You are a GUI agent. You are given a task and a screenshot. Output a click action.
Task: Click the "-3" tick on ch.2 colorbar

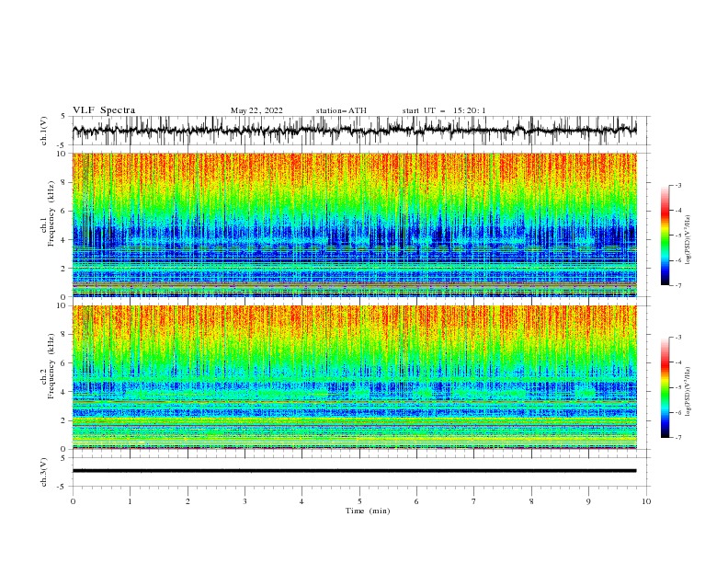pos(678,338)
